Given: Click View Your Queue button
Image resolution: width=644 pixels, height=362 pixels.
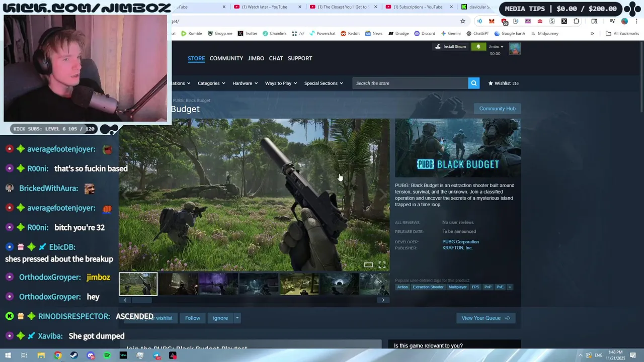Looking at the screenshot, I should (x=486, y=318).
